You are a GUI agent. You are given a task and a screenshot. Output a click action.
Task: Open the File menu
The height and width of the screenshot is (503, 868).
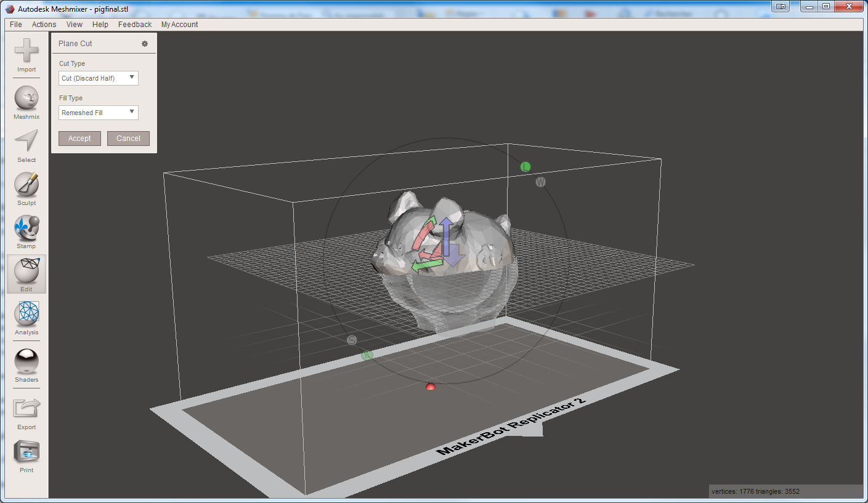tap(16, 25)
